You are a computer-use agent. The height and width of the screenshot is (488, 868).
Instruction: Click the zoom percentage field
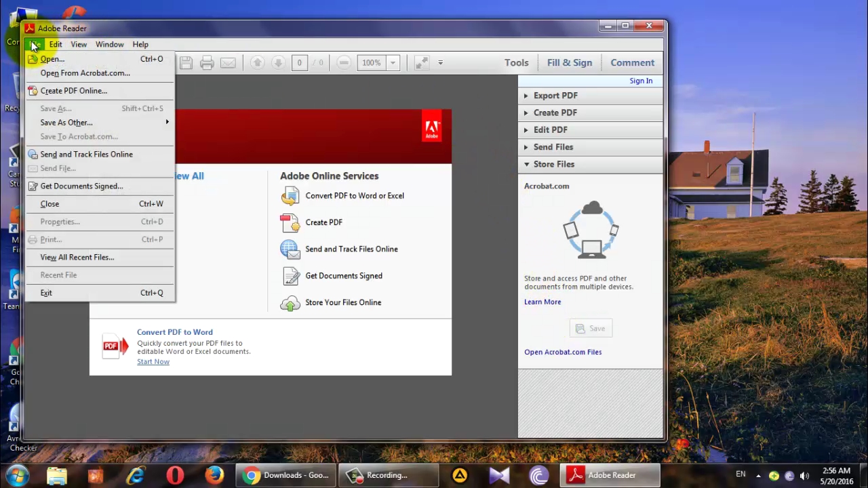pos(372,63)
